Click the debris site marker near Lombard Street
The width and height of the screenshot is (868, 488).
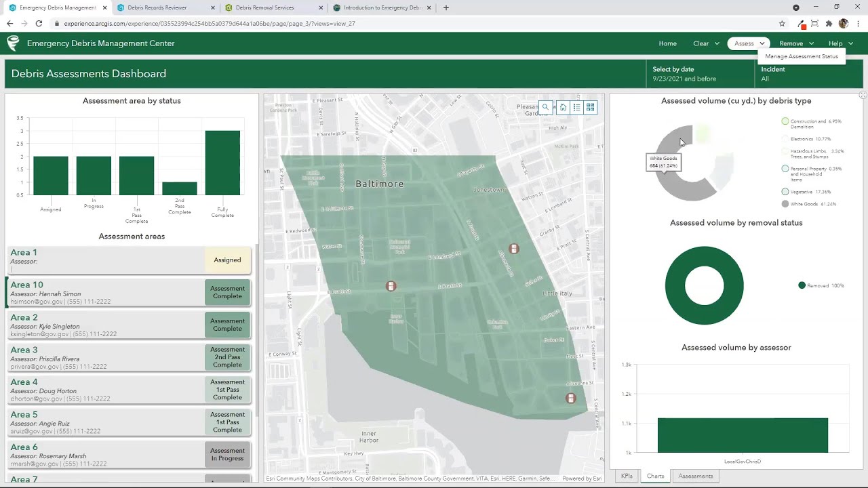tap(514, 249)
